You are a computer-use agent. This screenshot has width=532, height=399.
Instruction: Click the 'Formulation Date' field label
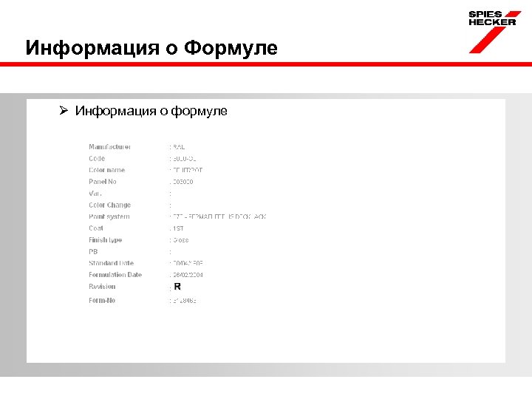click(115, 274)
